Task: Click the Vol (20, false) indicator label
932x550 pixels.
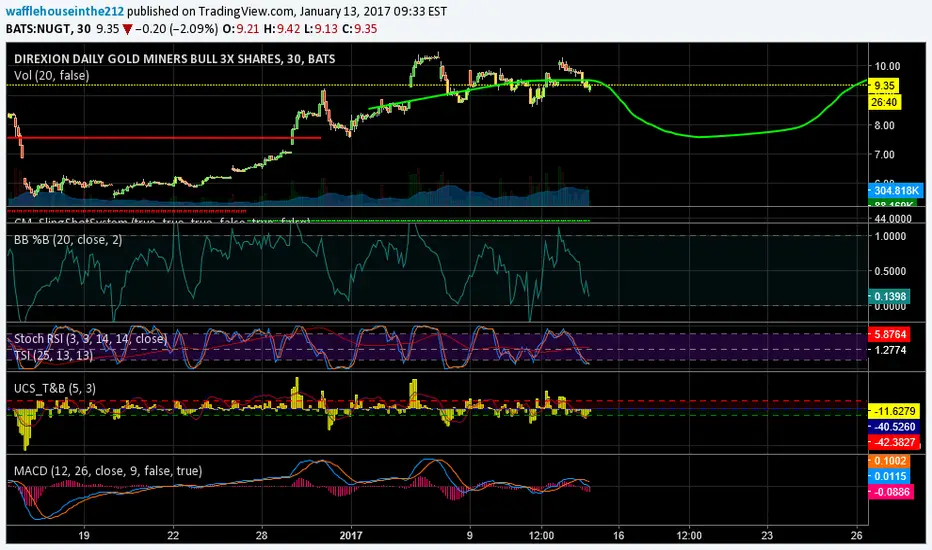Action: [x=52, y=76]
